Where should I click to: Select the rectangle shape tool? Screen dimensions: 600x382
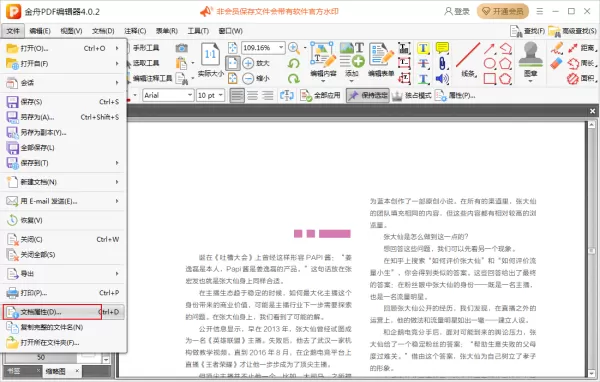(489, 79)
